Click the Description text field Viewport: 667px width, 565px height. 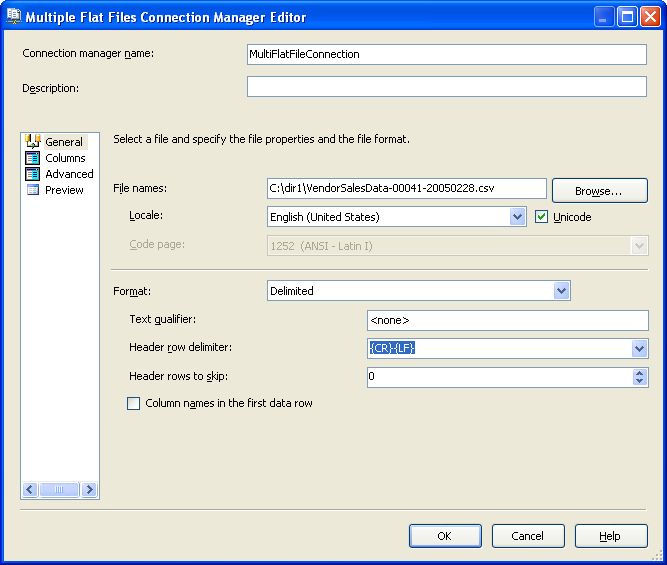pyautogui.click(x=446, y=88)
